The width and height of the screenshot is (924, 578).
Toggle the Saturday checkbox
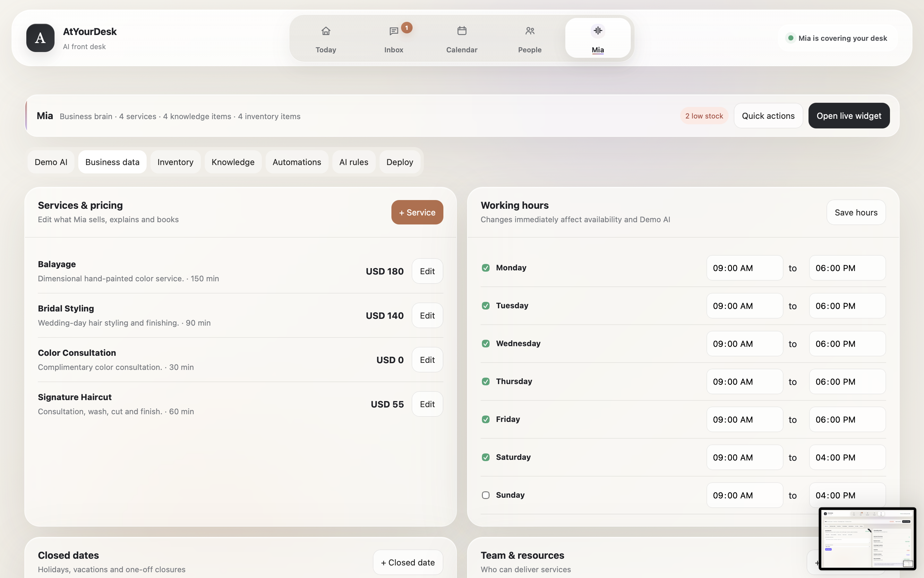[485, 457]
